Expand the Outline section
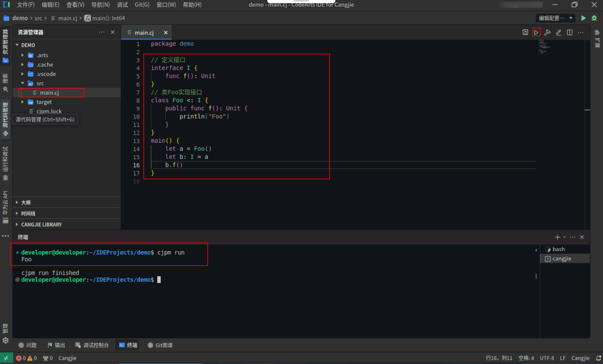The image size is (603, 364). coord(67,202)
